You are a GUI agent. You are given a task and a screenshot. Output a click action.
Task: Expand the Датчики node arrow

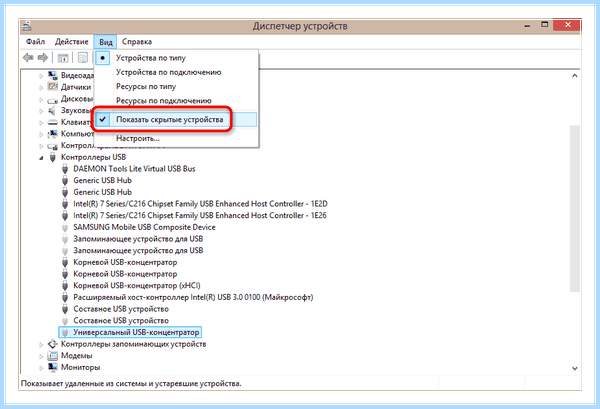pos(41,88)
